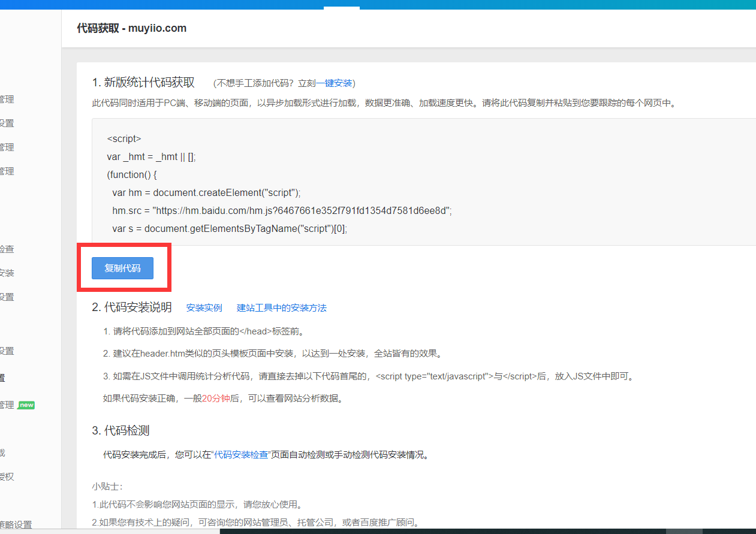
Task: Click tip 2 about 百度推广顾问
Action: coord(255,523)
